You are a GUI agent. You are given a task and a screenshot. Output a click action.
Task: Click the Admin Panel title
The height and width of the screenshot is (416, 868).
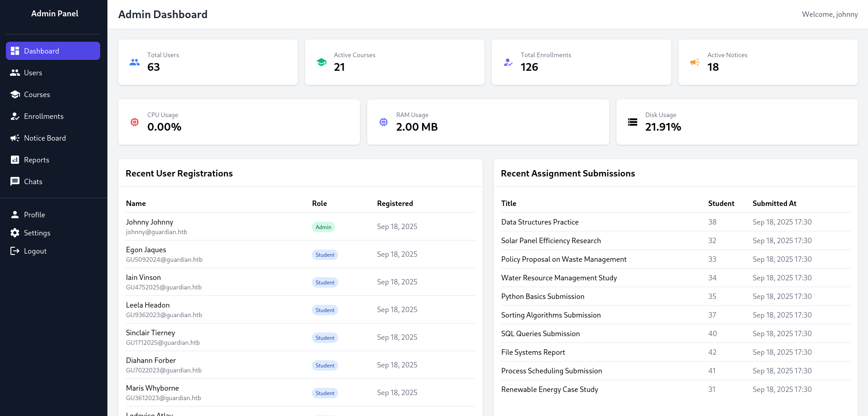coord(54,14)
